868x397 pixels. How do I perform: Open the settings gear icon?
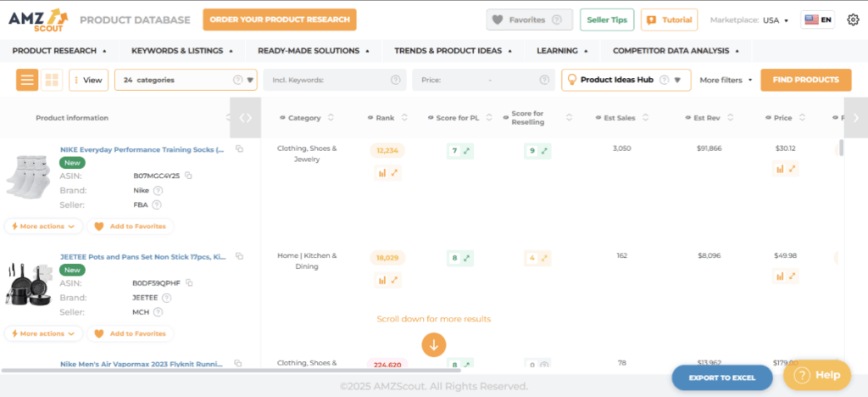coord(853,20)
